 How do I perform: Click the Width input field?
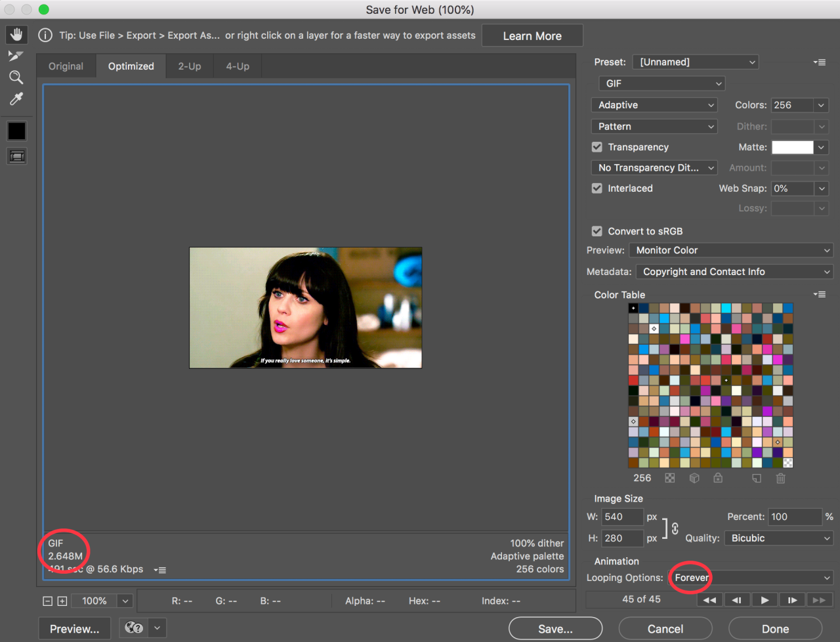pyautogui.click(x=622, y=517)
